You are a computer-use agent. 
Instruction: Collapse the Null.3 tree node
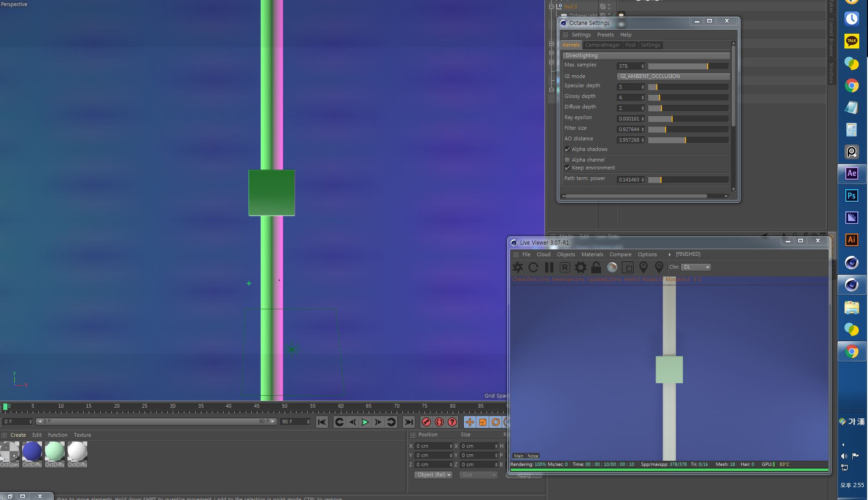[552, 6]
